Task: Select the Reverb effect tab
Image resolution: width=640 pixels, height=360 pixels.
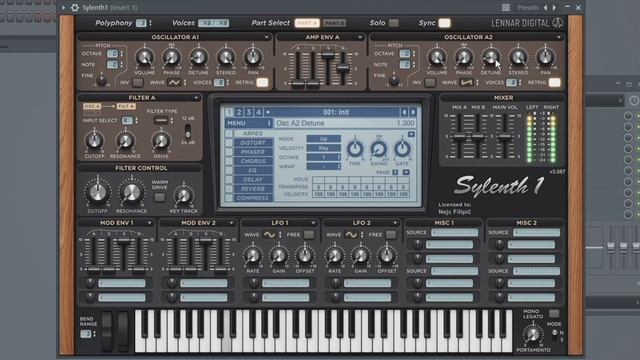Action: point(253,189)
